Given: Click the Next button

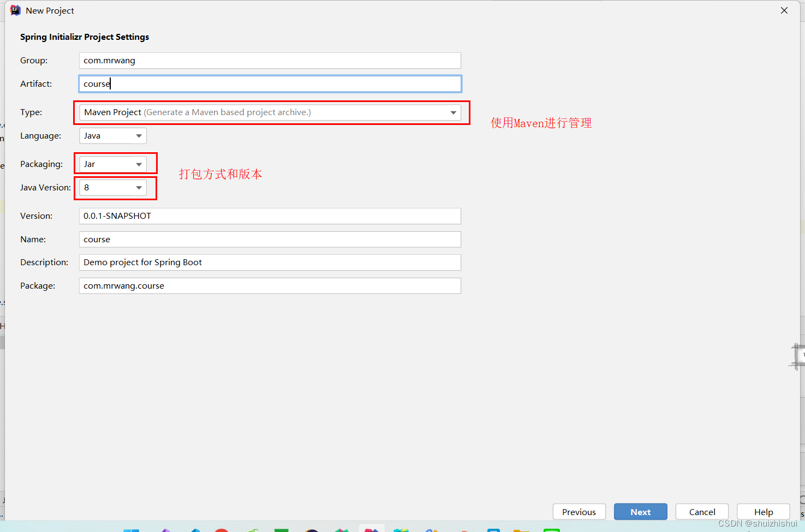Looking at the screenshot, I should click(x=640, y=511).
